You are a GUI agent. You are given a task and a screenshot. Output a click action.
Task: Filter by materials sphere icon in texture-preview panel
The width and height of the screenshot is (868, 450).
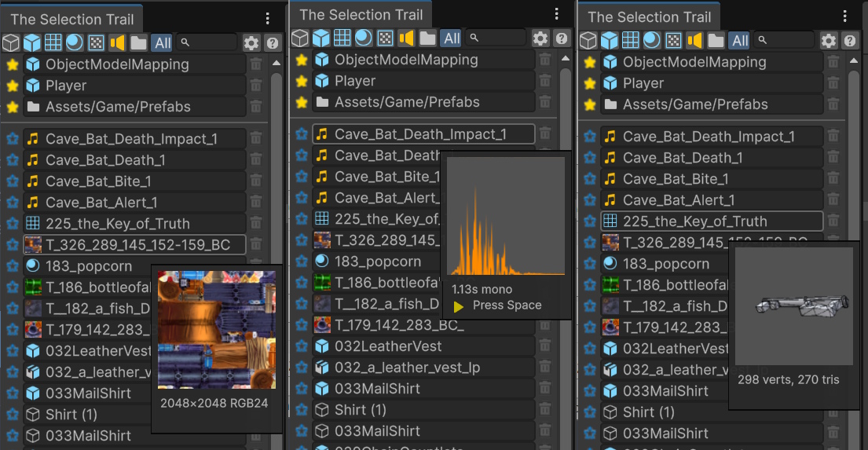(74, 42)
